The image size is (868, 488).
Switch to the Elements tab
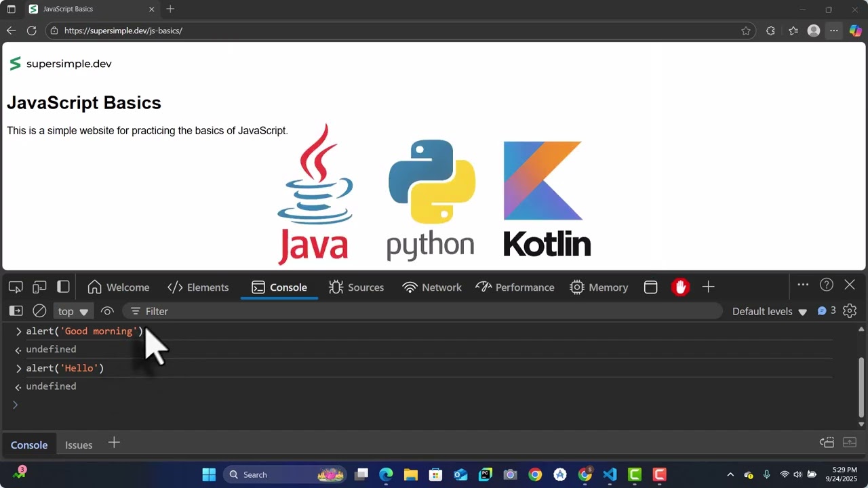[198, 287]
